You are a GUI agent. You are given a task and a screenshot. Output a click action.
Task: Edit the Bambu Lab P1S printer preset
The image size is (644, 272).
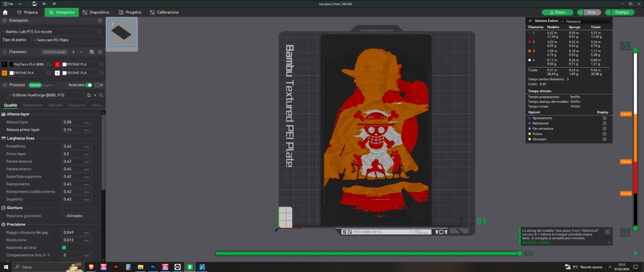(99, 31)
